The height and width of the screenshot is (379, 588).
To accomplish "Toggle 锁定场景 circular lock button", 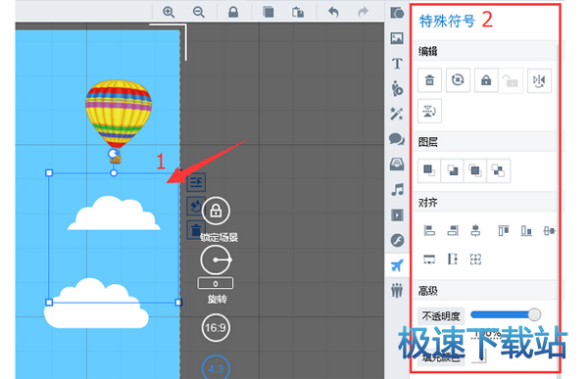I will click(x=216, y=212).
